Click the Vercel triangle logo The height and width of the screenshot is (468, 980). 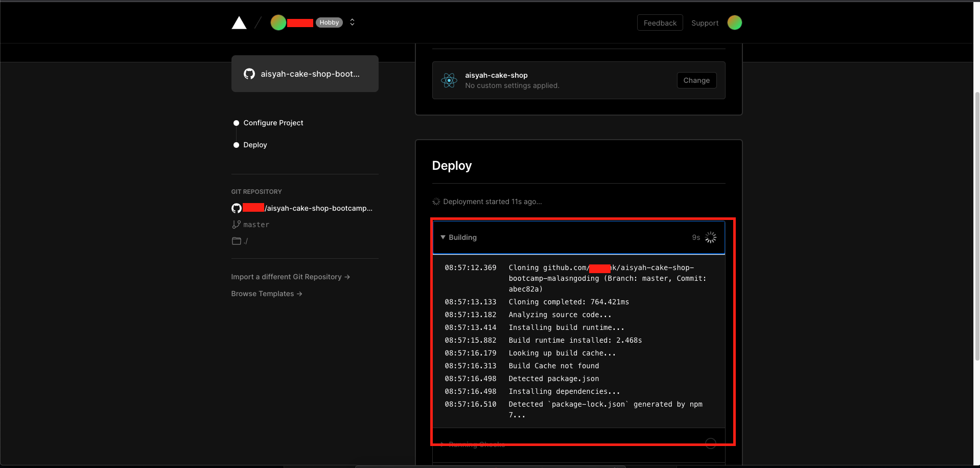(239, 22)
